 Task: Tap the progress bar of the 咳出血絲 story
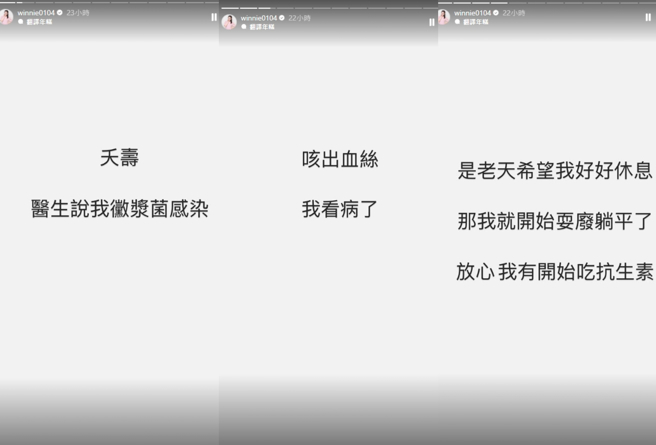pyautogui.click(x=329, y=8)
